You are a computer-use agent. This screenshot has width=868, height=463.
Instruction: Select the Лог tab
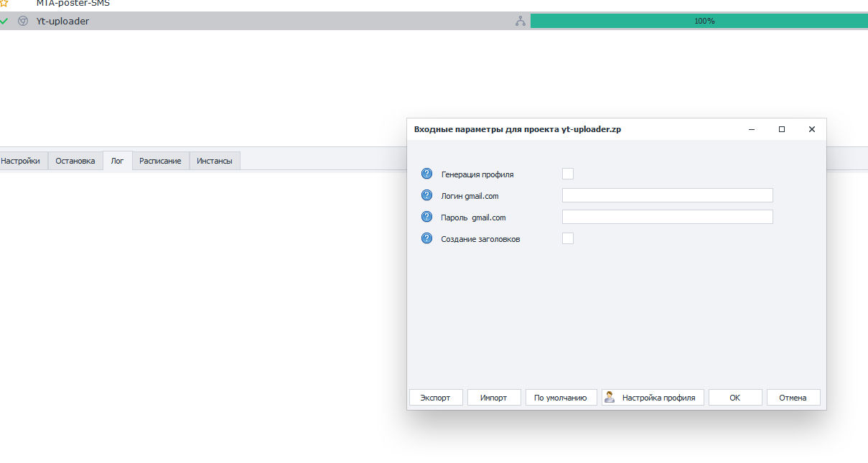[118, 161]
